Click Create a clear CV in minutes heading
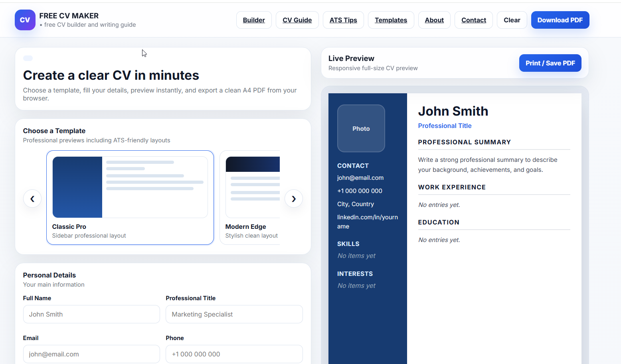Viewport: 621px width, 364px height. pos(111,75)
